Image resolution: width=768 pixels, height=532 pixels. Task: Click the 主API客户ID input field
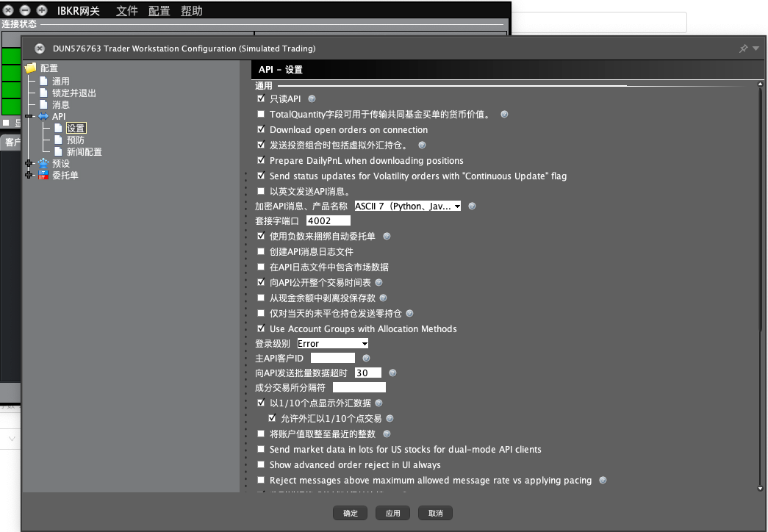(x=333, y=358)
